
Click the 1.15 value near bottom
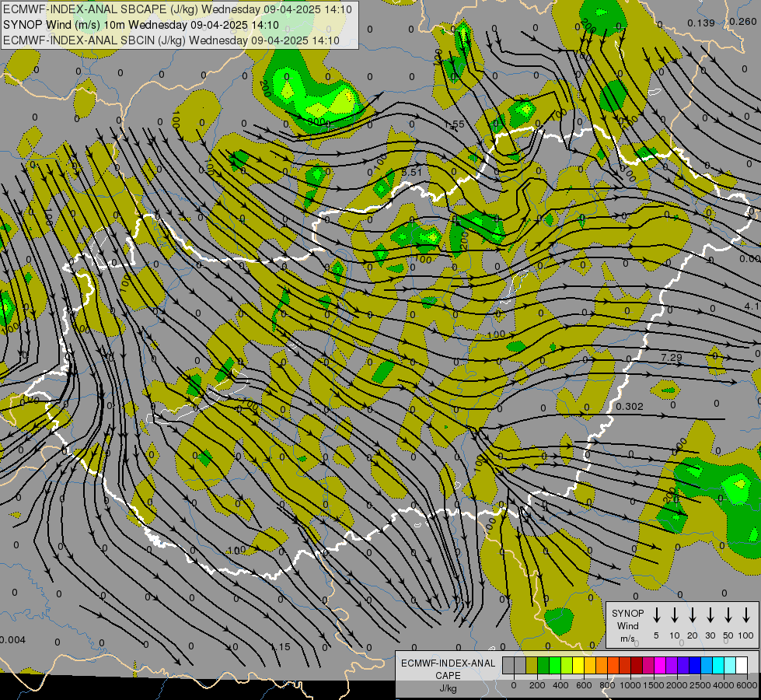click(x=281, y=647)
